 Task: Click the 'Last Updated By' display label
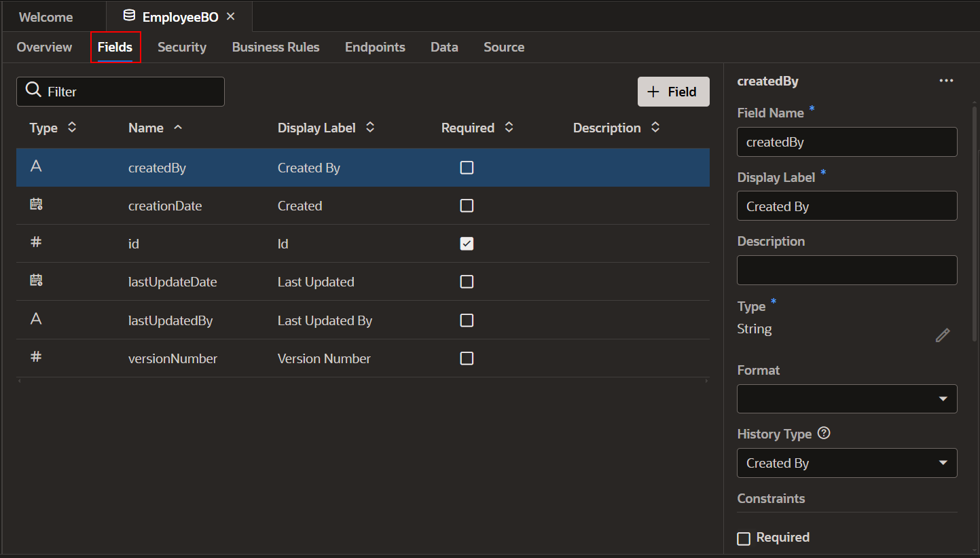[x=325, y=320]
